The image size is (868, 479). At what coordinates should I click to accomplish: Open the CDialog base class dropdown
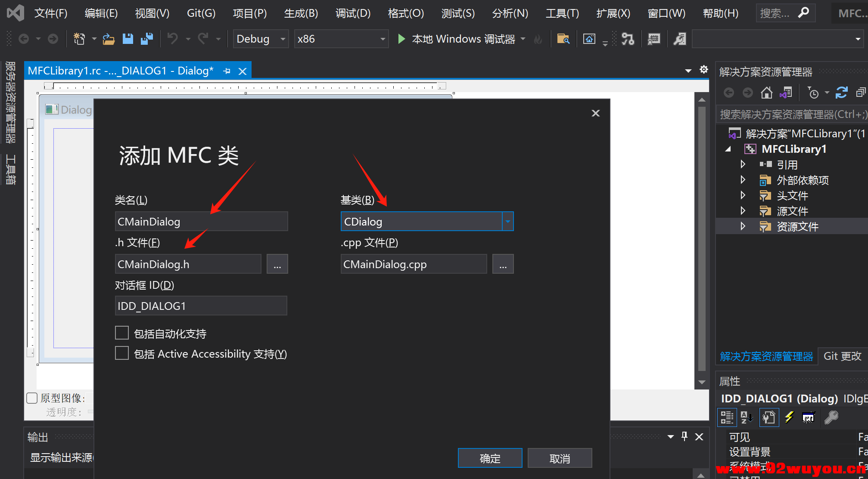(508, 221)
